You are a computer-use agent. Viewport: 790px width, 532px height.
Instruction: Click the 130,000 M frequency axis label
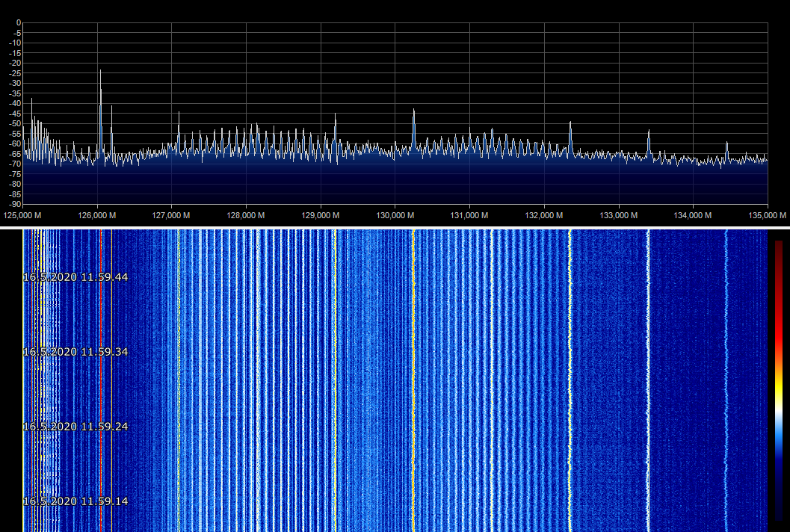(394, 215)
